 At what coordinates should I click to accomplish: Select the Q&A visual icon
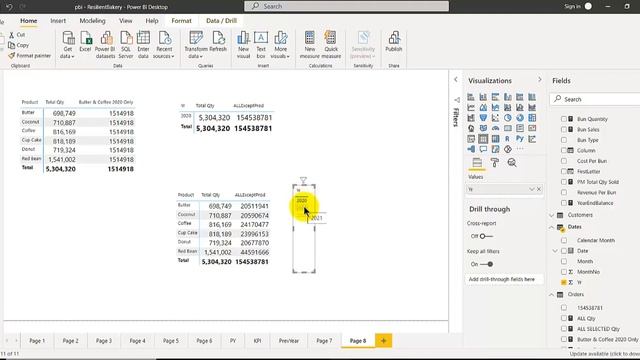(483, 149)
